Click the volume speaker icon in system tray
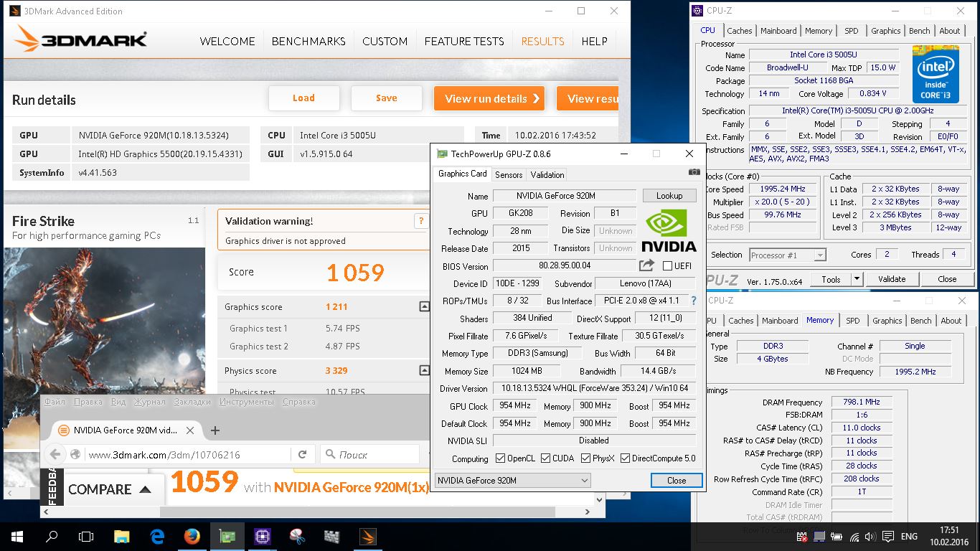 [870, 537]
